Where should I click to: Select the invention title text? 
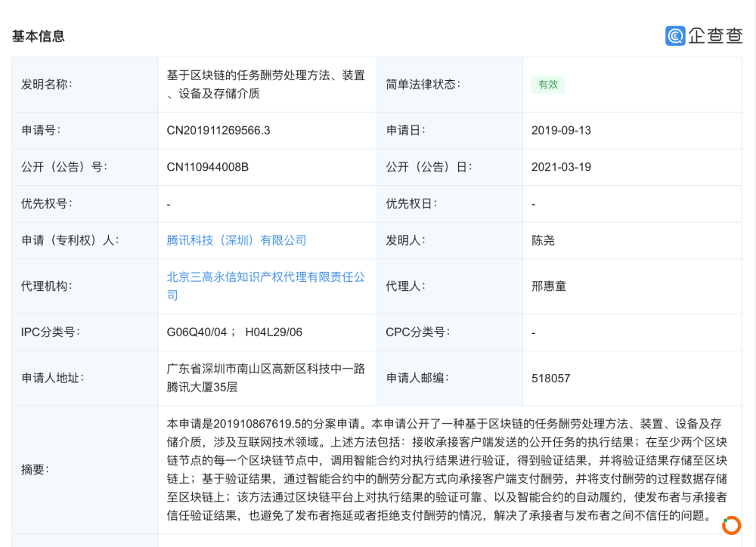265,85
